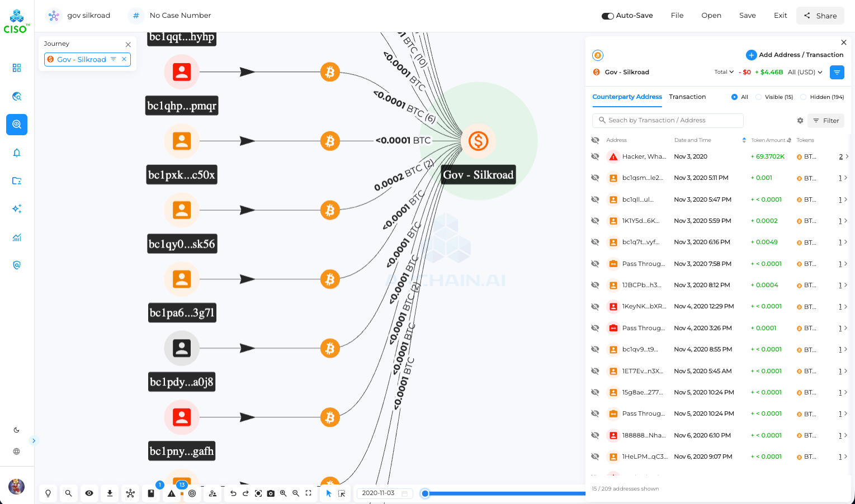Image resolution: width=855 pixels, height=504 pixels.
Task: Open the dashboard grid icon in sidebar
Action: point(17,68)
